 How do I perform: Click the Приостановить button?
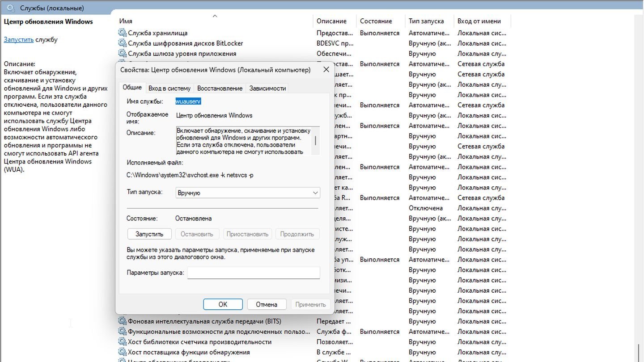(247, 234)
